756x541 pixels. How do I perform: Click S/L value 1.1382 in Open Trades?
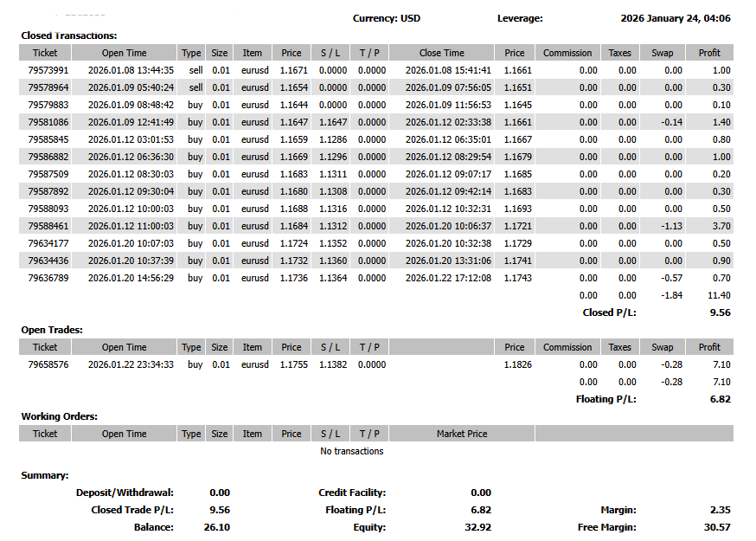(x=333, y=364)
